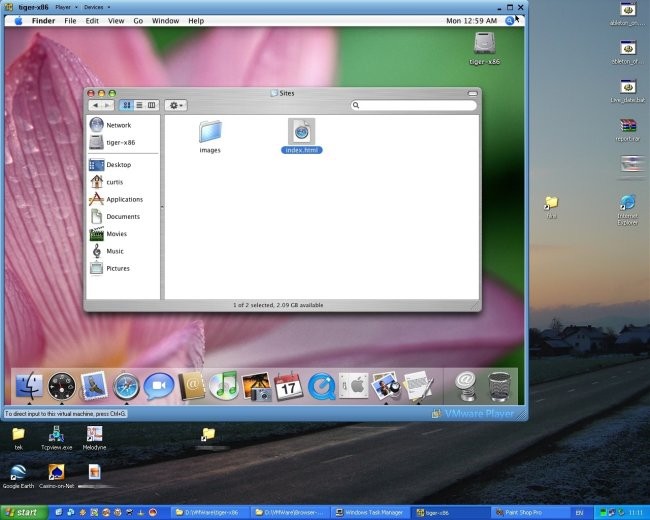The width and height of the screenshot is (650, 520).
Task: Open Internet Explorer desktop shortcut
Action: click(x=627, y=210)
